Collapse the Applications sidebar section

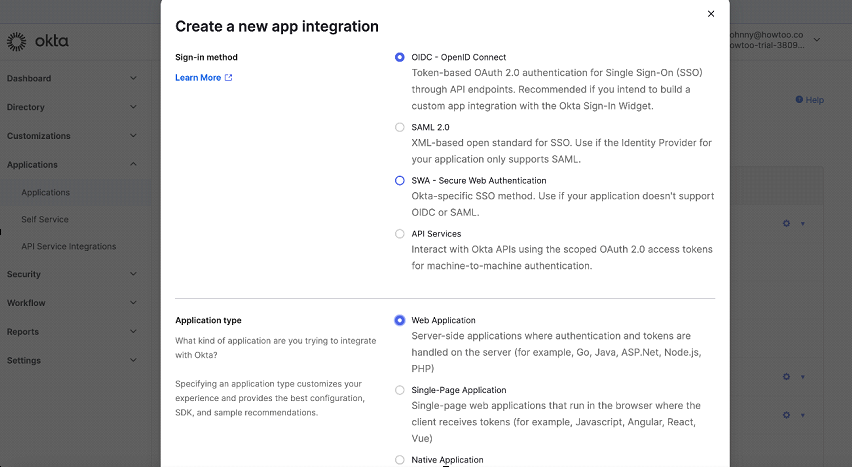click(133, 165)
